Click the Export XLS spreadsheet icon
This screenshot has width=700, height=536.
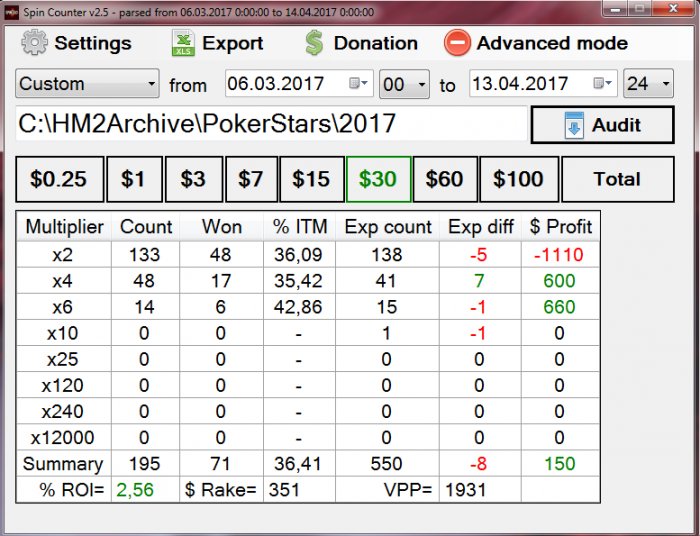coord(183,43)
